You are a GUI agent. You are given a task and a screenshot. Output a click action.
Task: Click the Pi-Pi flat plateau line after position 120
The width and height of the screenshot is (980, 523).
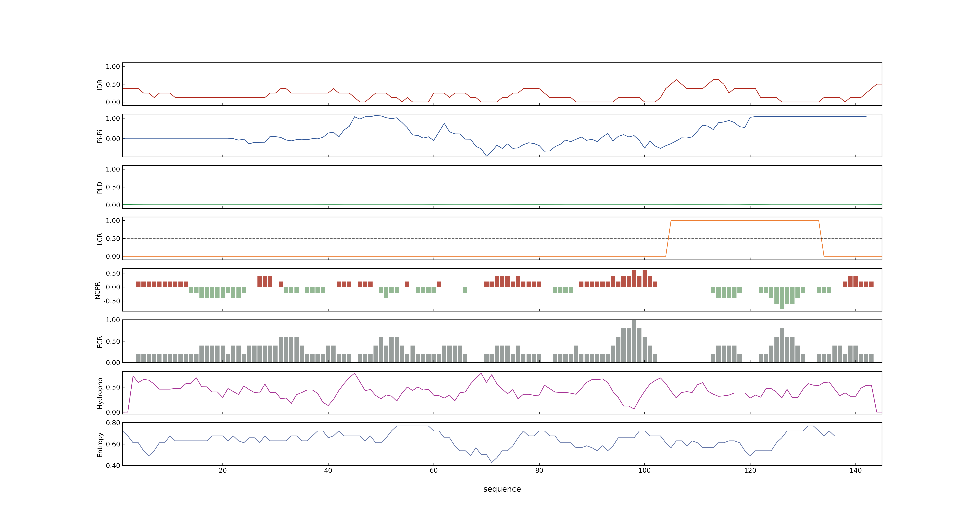tap(811, 116)
